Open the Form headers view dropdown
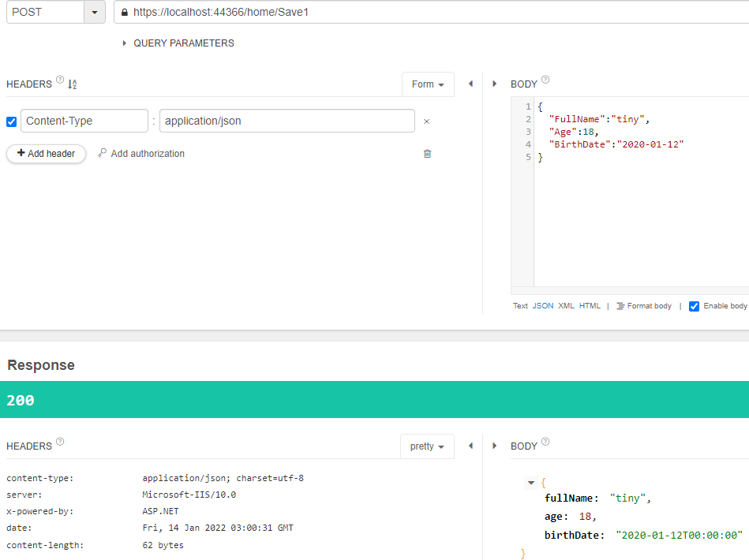Image resolution: width=749 pixels, height=560 pixels. click(428, 84)
